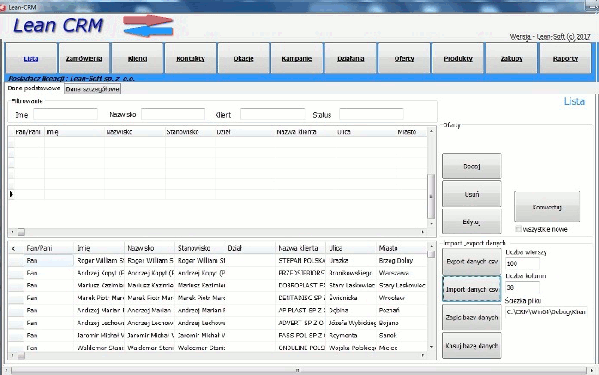Open the Kampanie module
This screenshot has width=599, height=375.
[x=297, y=58]
